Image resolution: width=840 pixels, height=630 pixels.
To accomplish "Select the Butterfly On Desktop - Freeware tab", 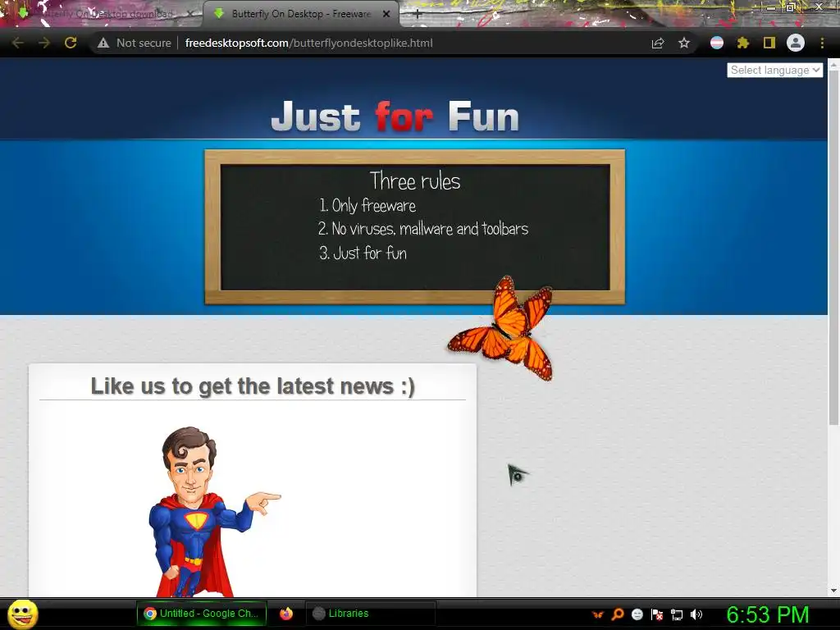I will [x=301, y=15].
